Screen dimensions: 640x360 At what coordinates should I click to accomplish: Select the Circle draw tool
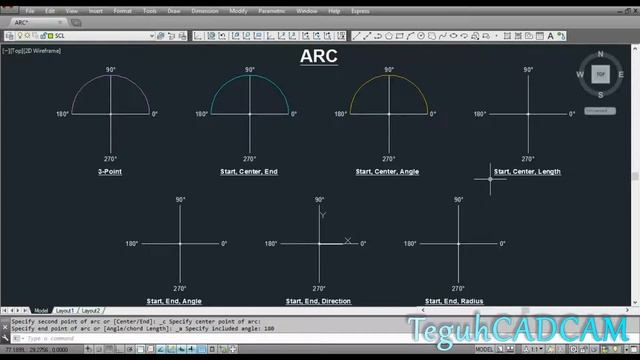421,36
